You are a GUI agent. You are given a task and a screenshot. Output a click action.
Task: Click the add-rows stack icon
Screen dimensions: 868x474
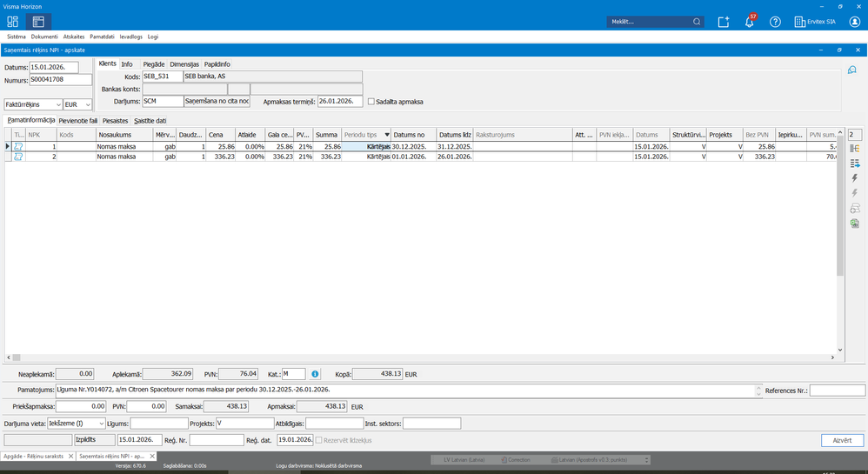click(855, 208)
